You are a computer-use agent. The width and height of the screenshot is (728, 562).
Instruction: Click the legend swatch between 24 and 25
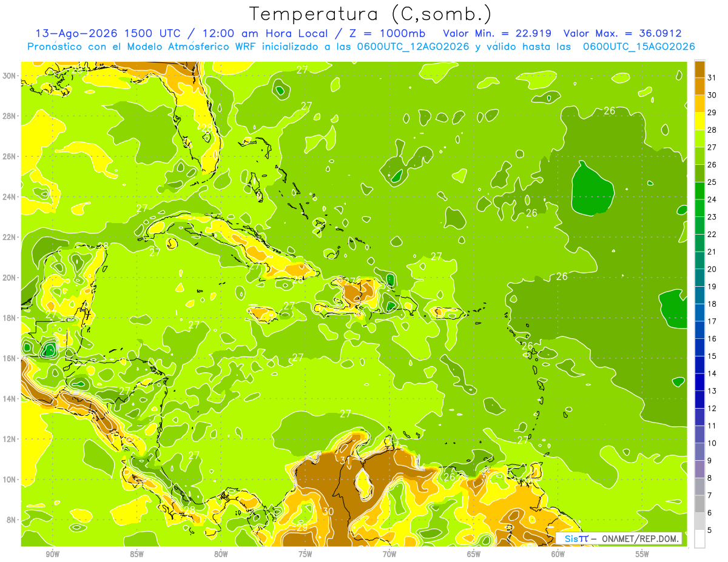click(699, 191)
